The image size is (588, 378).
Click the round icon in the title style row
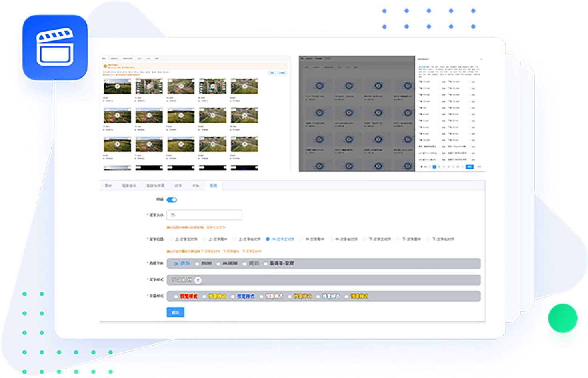(x=198, y=280)
